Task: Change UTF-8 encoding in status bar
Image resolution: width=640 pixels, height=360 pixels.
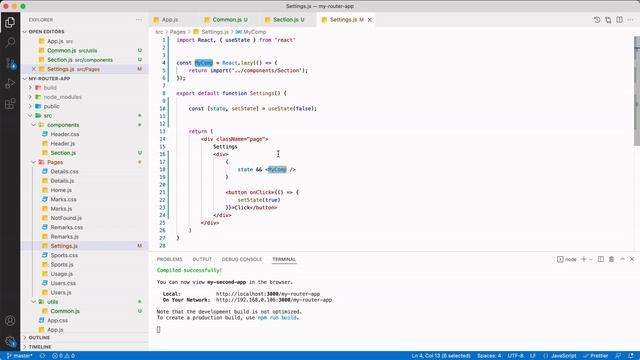Action: coord(516,356)
